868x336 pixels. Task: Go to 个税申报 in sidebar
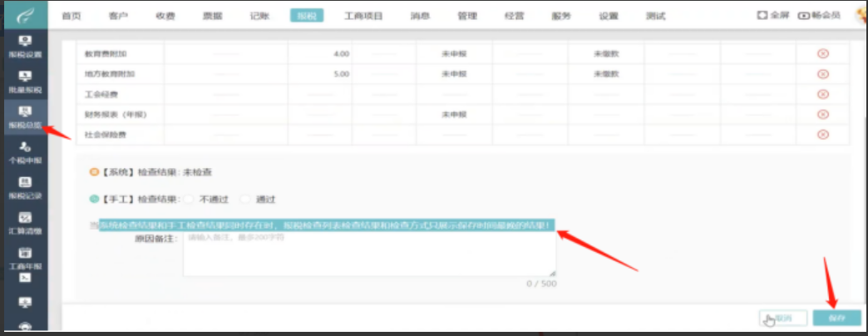25,152
